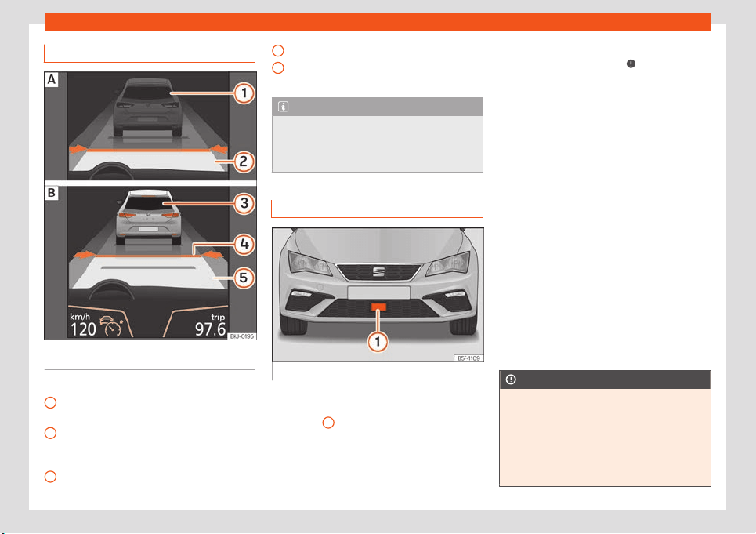Click callout number 4 in display panel B

(x=244, y=244)
